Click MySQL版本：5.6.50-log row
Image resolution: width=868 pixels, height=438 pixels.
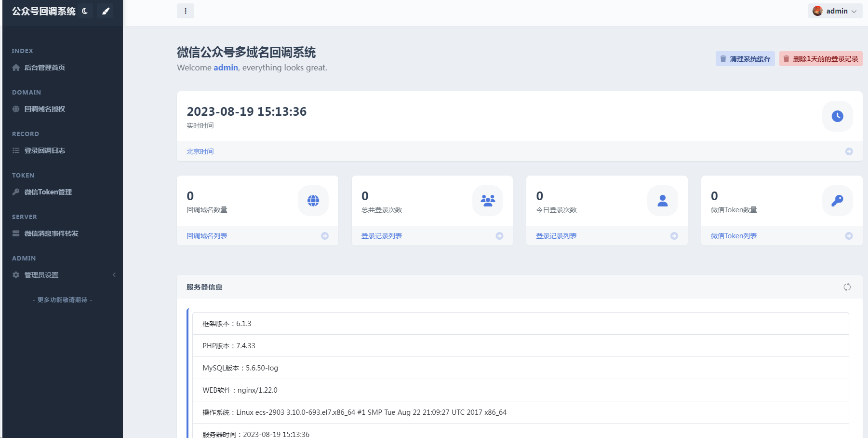[521, 368]
